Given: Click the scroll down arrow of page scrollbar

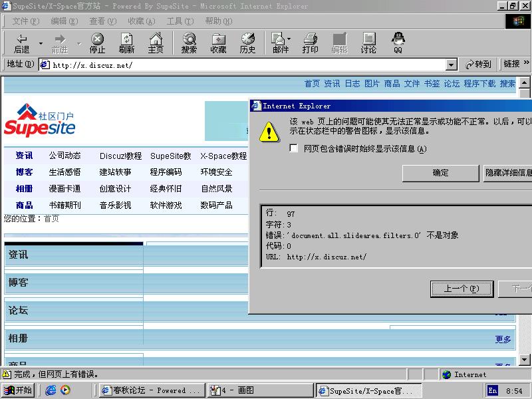Looking at the screenshot, I should tap(525, 359).
